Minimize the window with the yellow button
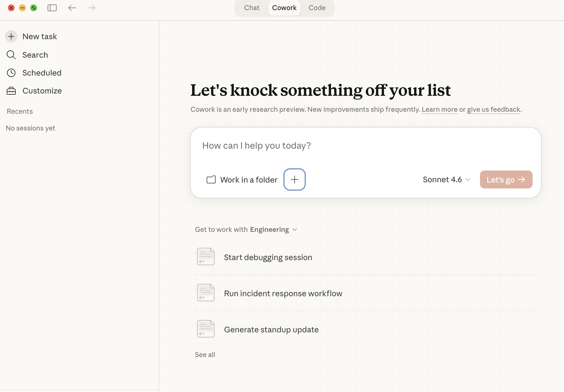Viewport: 564px width, 392px height. 22,8
